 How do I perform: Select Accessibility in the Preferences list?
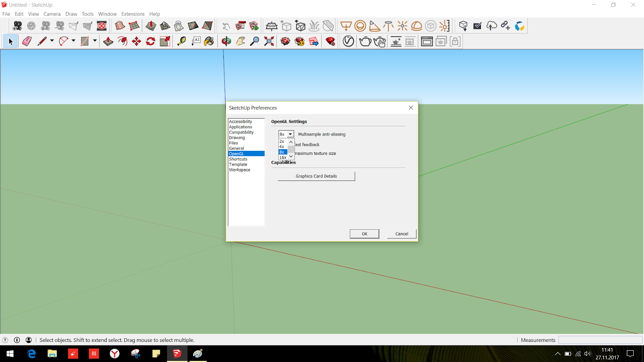(246, 121)
